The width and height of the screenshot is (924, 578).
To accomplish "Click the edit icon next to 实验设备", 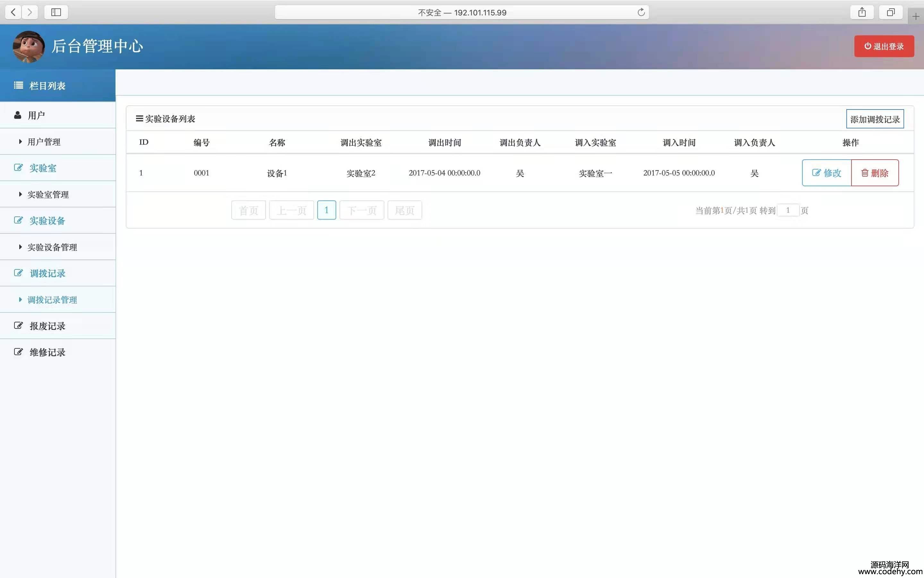I will click(18, 220).
